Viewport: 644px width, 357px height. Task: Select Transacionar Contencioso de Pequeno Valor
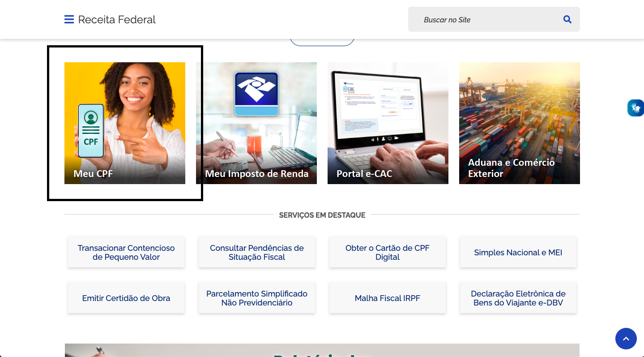[x=126, y=252]
